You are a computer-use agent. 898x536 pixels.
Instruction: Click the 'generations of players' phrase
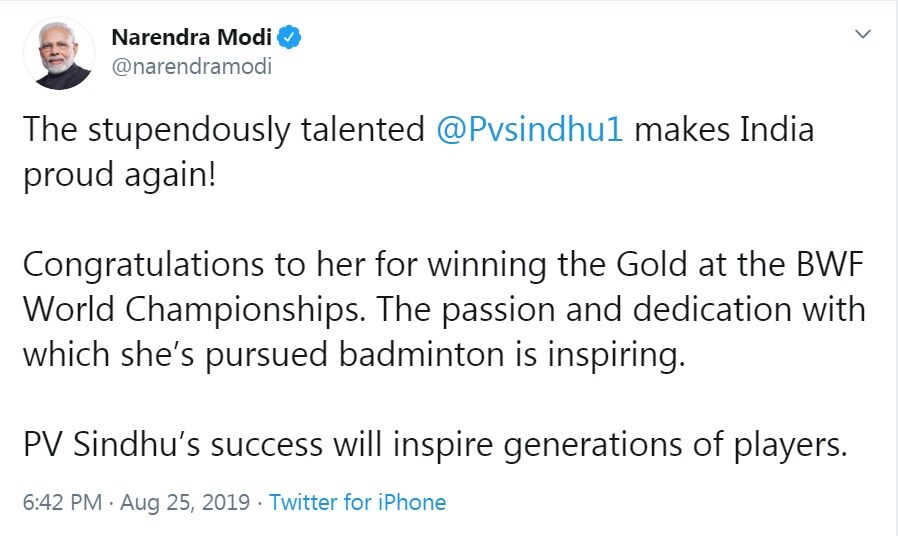(675, 446)
